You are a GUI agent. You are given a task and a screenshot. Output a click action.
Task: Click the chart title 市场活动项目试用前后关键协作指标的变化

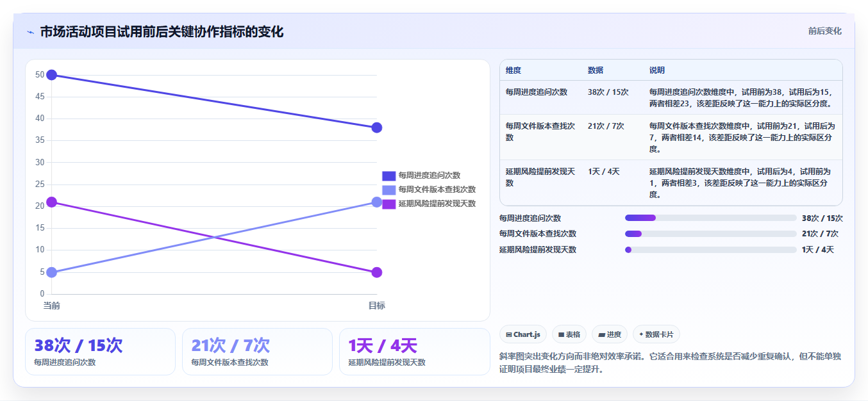pyautogui.click(x=162, y=32)
